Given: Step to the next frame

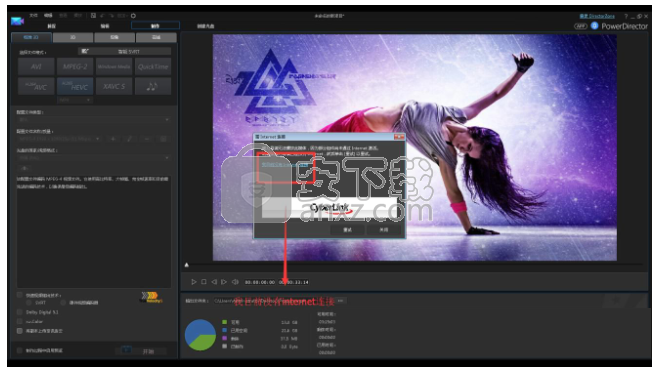Looking at the screenshot, I should click(224, 282).
